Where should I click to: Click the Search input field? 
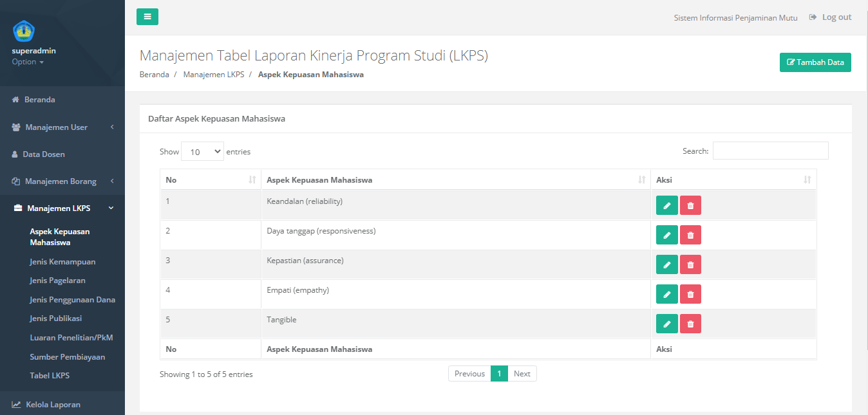click(x=770, y=151)
